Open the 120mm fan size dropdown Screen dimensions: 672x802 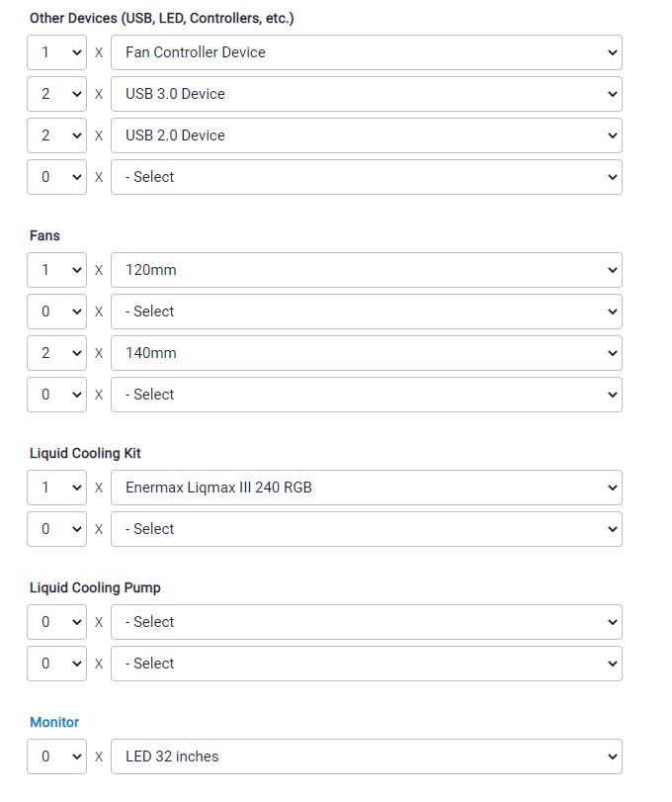coord(366,270)
